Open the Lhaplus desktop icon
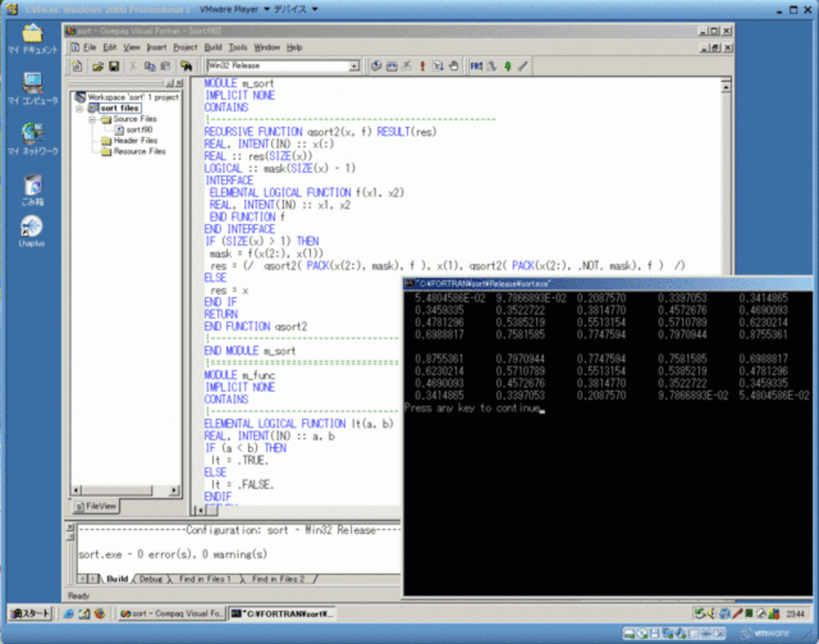This screenshot has width=819, height=644. point(31,231)
